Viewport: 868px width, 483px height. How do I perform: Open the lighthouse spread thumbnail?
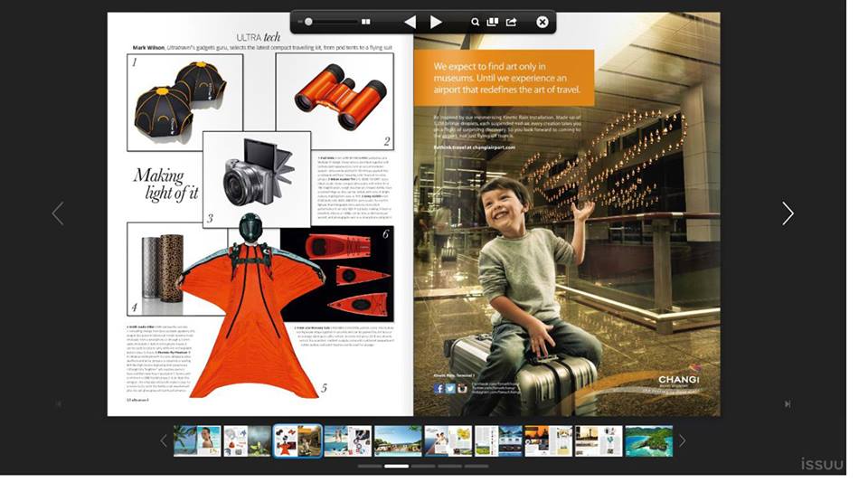click(x=599, y=440)
